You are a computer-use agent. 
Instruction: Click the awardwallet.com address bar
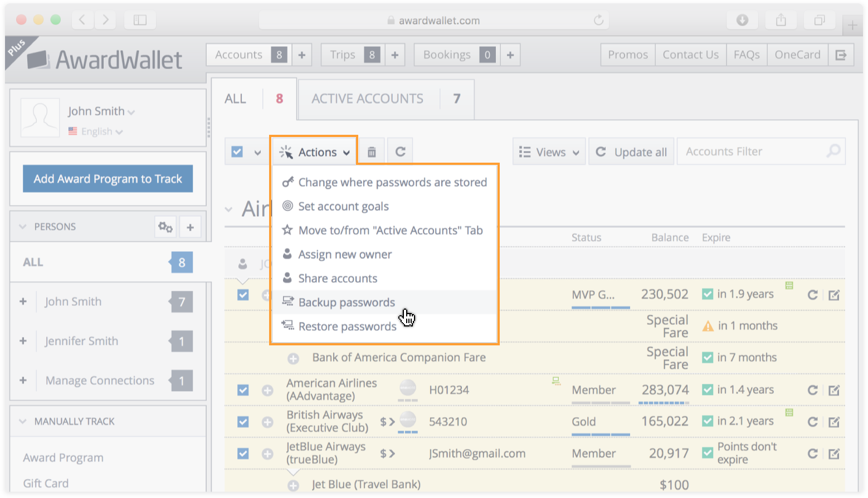point(433,21)
